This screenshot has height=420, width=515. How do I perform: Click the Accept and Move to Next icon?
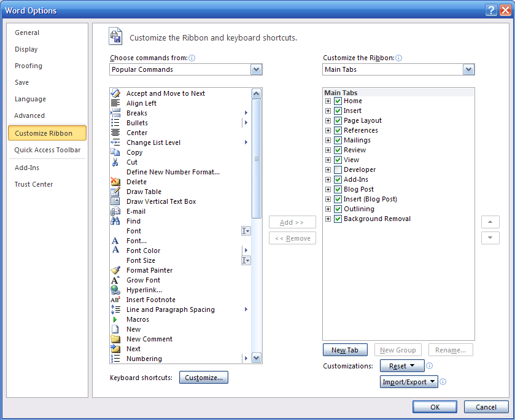(115, 93)
